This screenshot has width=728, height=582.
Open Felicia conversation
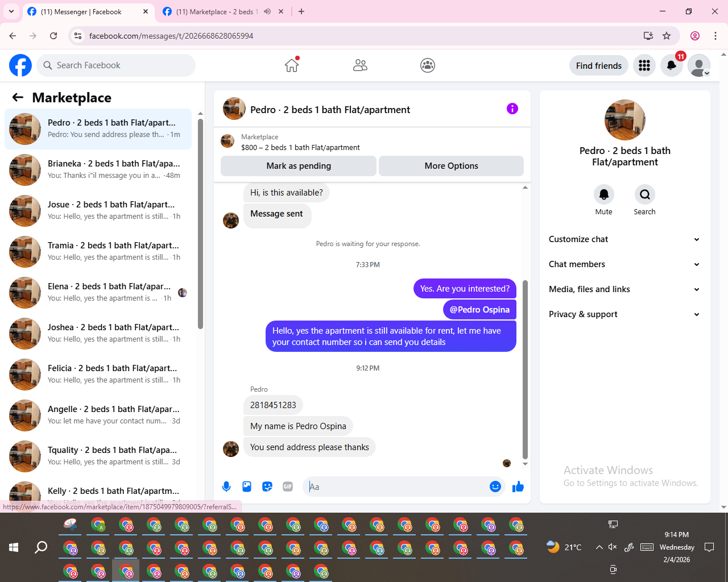pyautogui.click(x=98, y=375)
